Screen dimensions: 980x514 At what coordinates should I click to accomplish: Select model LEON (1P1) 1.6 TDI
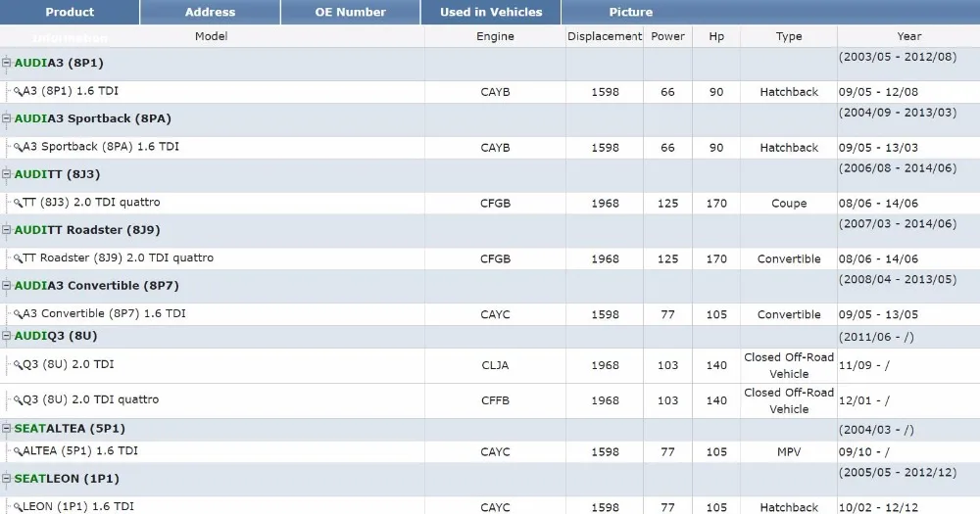pyautogui.click(x=78, y=506)
